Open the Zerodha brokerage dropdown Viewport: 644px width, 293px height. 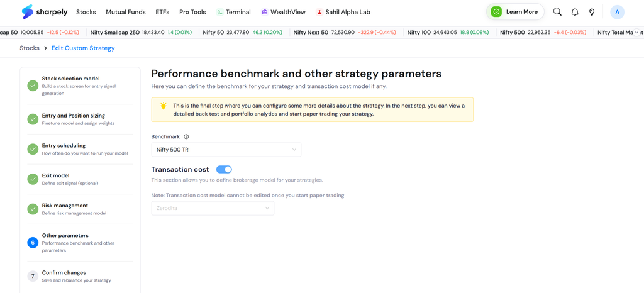click(213, 208)
